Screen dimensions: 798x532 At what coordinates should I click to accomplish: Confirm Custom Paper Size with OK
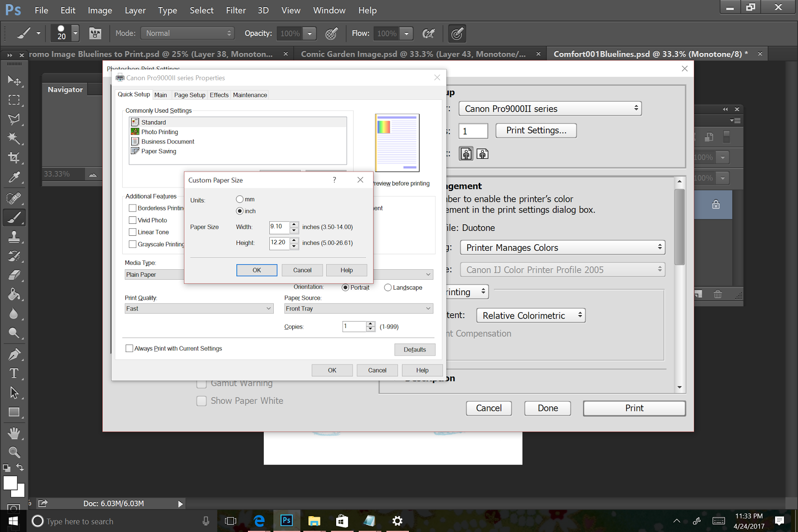[257, 270]
